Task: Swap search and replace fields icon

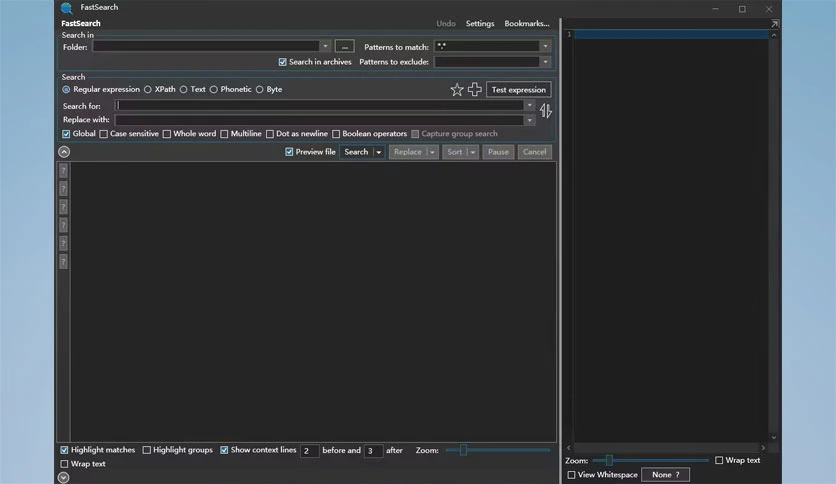Action: tap(545, 111)
